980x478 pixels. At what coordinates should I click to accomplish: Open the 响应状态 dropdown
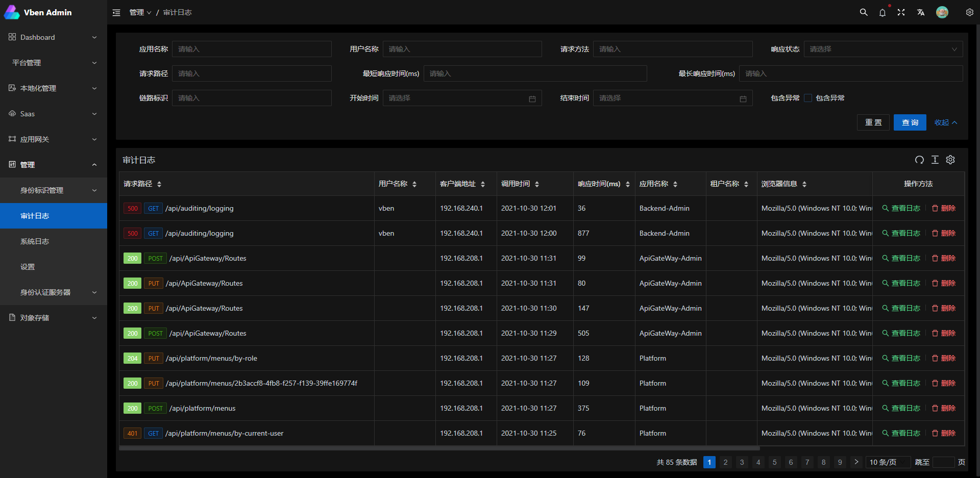tap(883, 49)
